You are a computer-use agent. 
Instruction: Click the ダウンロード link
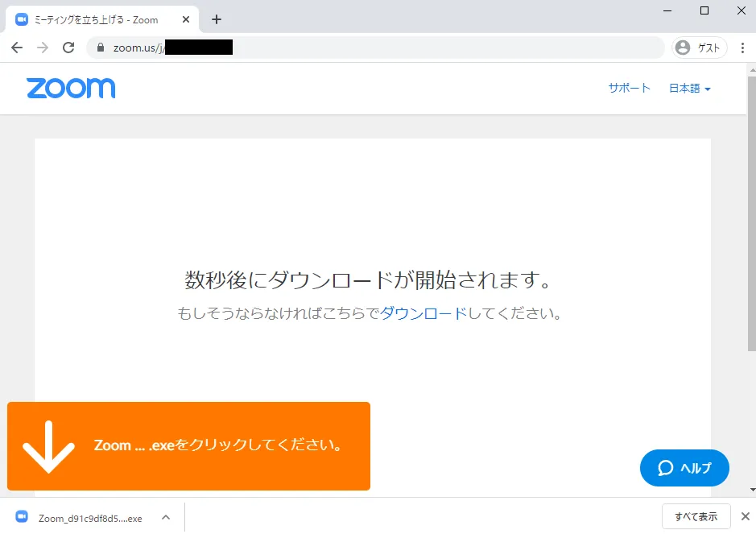[x=423, y=313]
